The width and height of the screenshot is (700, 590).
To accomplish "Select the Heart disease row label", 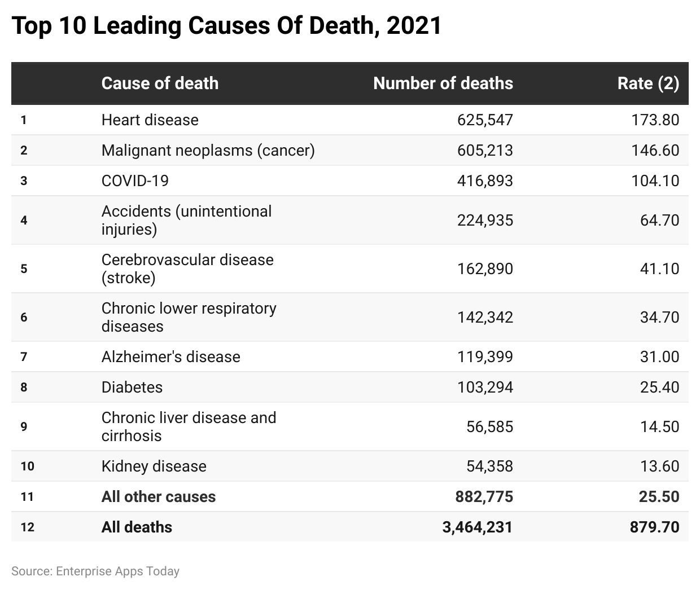I will [150, 120].
